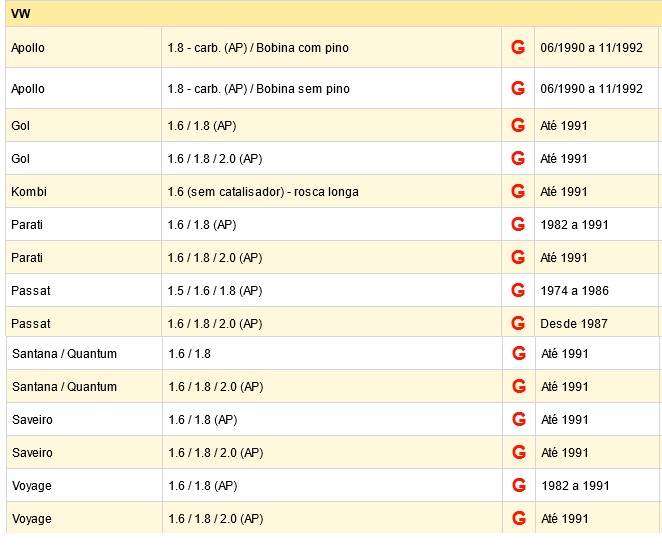662x546 pixels.
Task: Click 'Até 1991' in Saveiro 1.6 / 1.8 / 2.0 row
Action: (565, 453)
